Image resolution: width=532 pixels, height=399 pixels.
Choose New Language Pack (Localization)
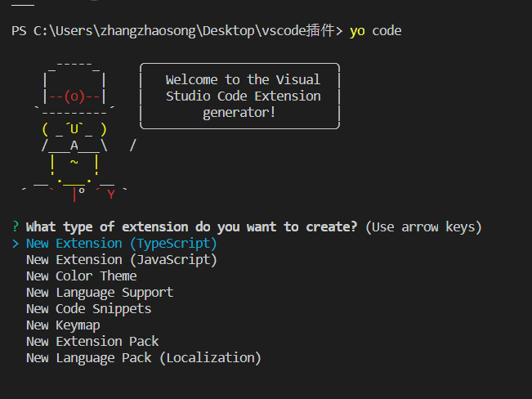pos(143,358)
